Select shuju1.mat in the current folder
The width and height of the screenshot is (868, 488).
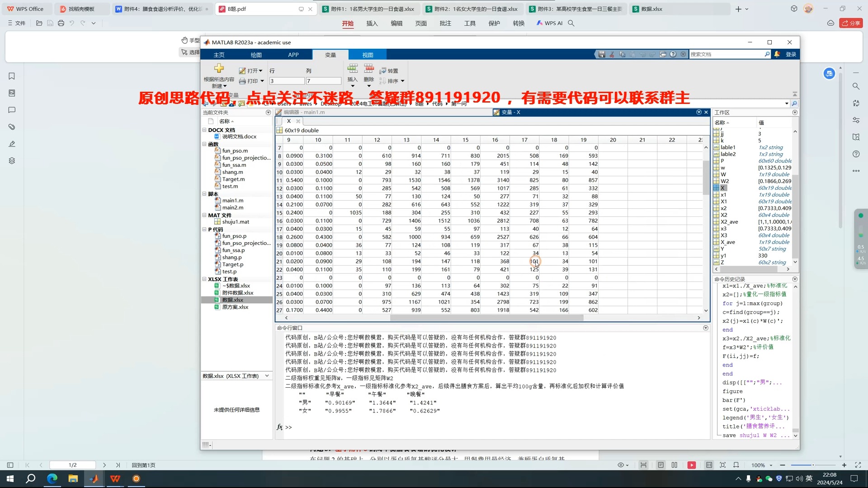tap(236, 222)
